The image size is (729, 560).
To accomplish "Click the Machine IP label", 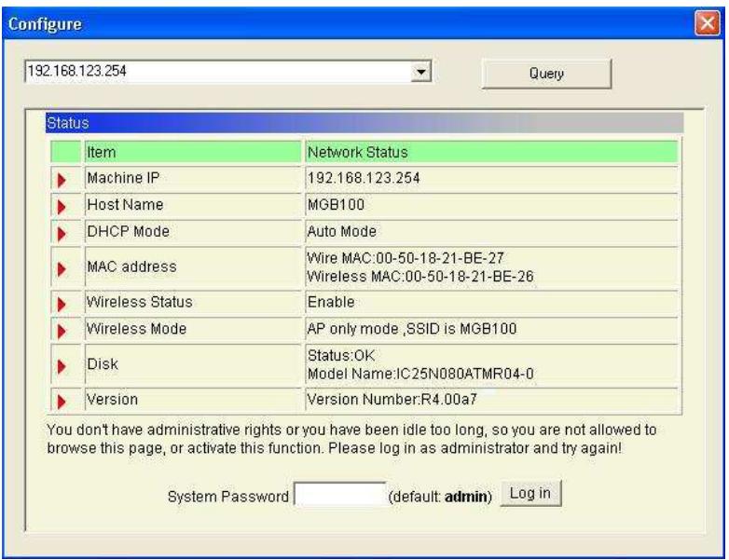I will [123, 178].
